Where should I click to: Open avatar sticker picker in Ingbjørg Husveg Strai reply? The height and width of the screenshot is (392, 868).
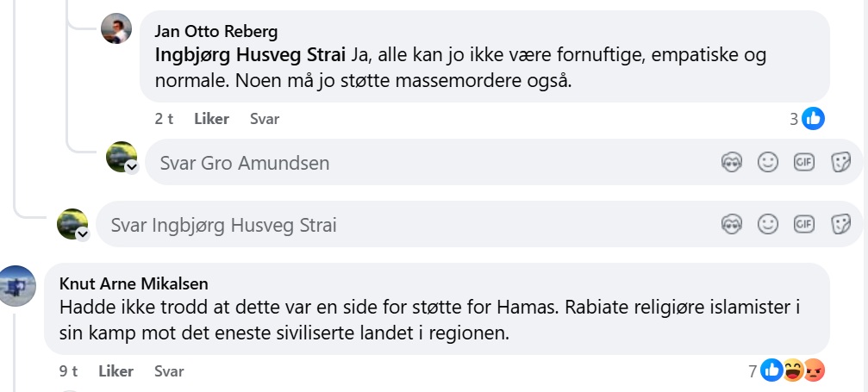pos(732,224)
